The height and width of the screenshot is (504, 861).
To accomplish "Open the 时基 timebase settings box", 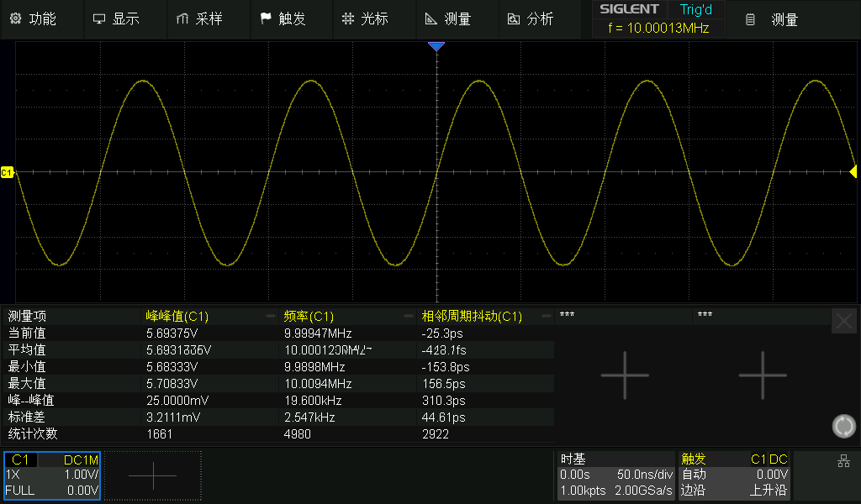I will point(616,475).
